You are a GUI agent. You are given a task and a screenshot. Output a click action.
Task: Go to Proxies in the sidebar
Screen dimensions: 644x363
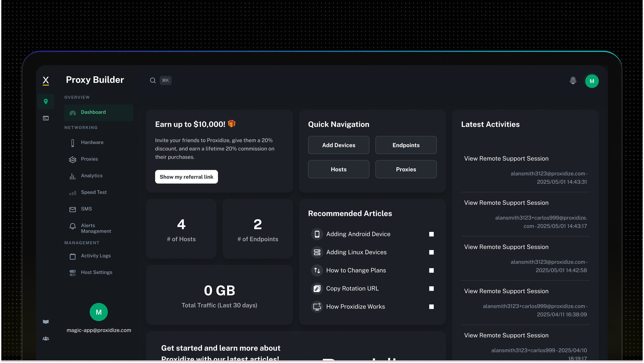coord(99,159)
